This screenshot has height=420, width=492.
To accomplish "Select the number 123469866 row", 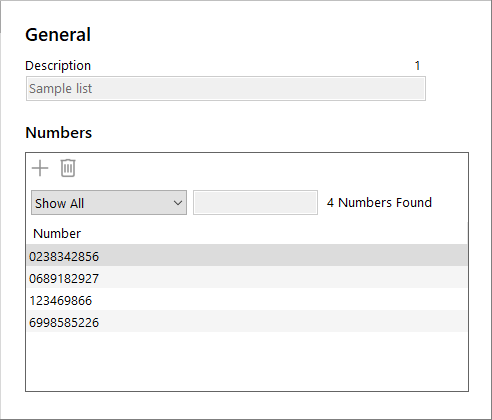I will (x=247, y=300).
